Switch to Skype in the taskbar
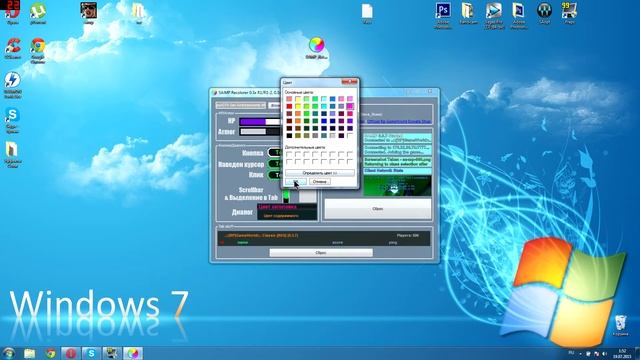 tap(91, 353)
